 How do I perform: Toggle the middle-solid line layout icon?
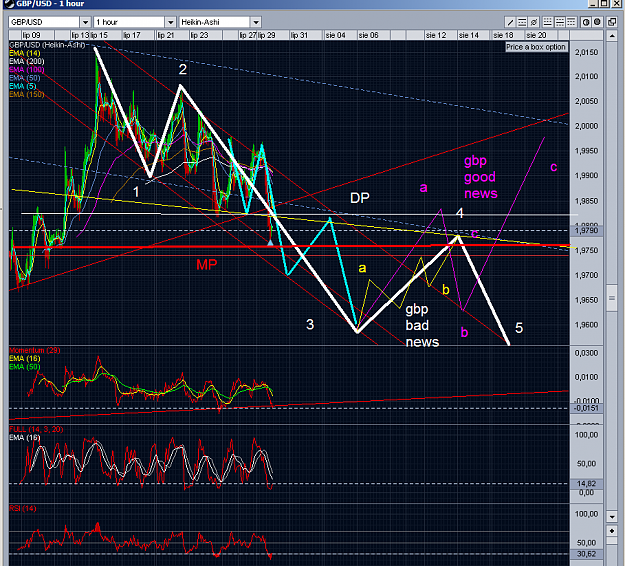pyautogui.click(x=560, y=22)
